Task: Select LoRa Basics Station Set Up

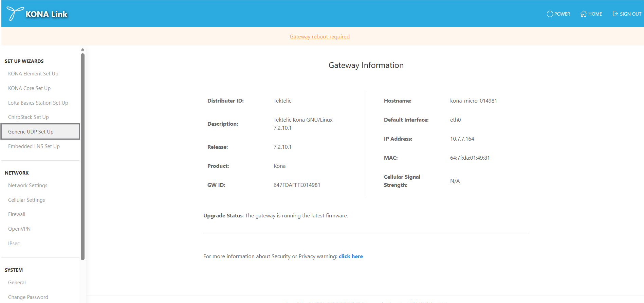Action: (38, 103)
